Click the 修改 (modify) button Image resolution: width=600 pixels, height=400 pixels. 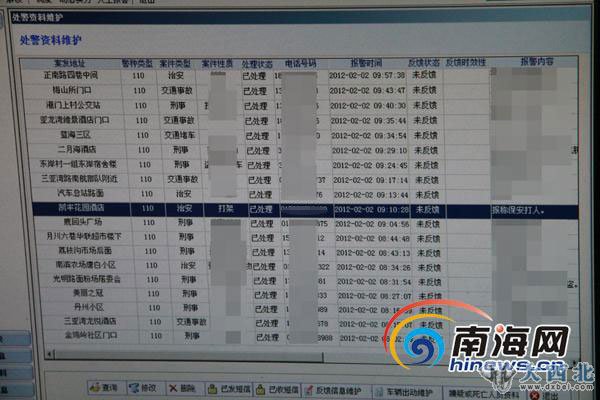(x=144, y=388)
